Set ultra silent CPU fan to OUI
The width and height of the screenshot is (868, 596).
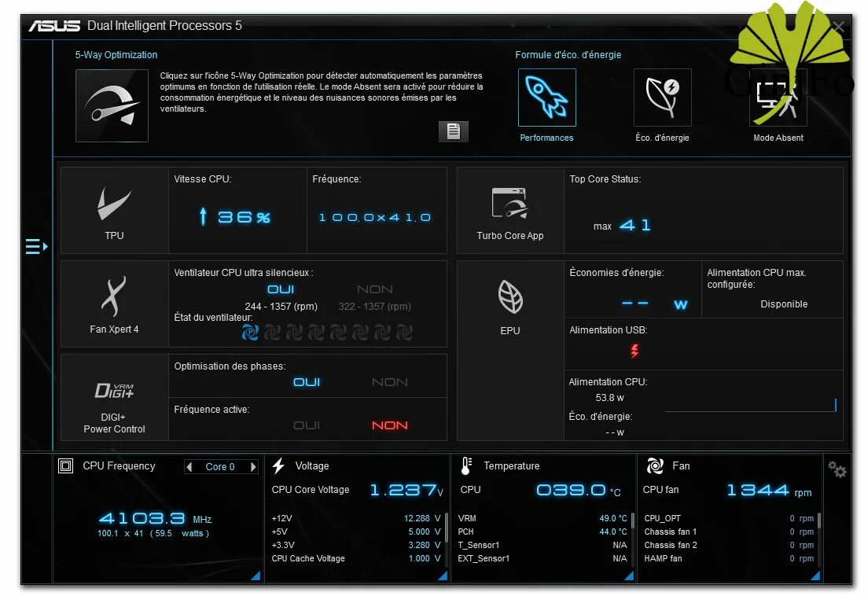(x=281, y=289)
